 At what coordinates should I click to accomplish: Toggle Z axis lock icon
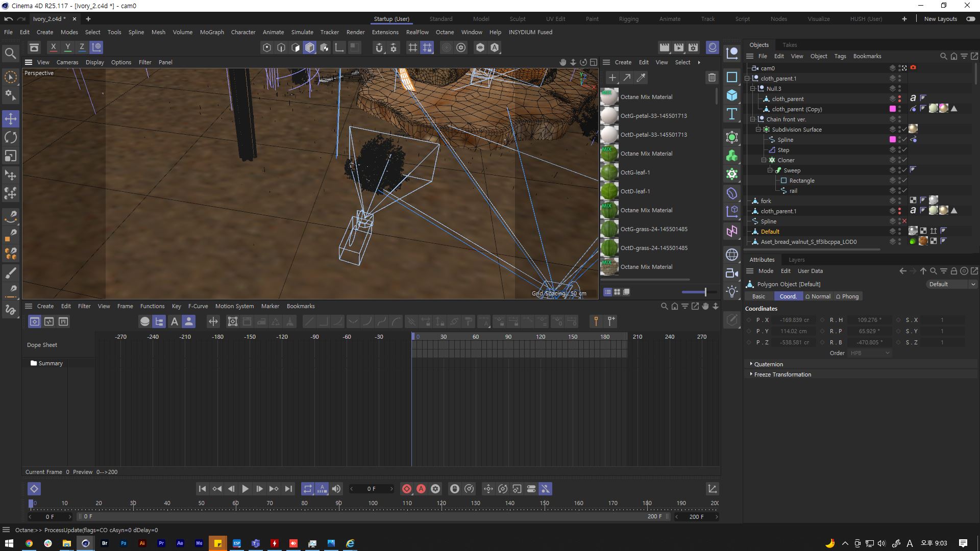[82, 47]
